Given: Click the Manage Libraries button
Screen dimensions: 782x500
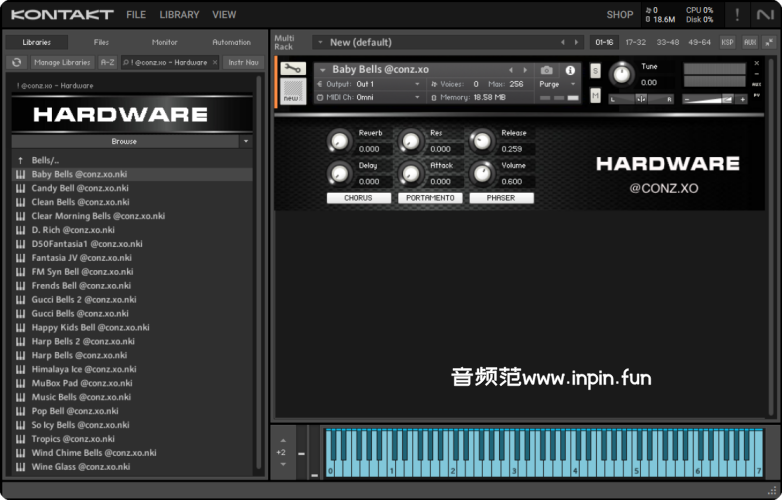Looking at the screenshot, I should click(x=61, y=62).
